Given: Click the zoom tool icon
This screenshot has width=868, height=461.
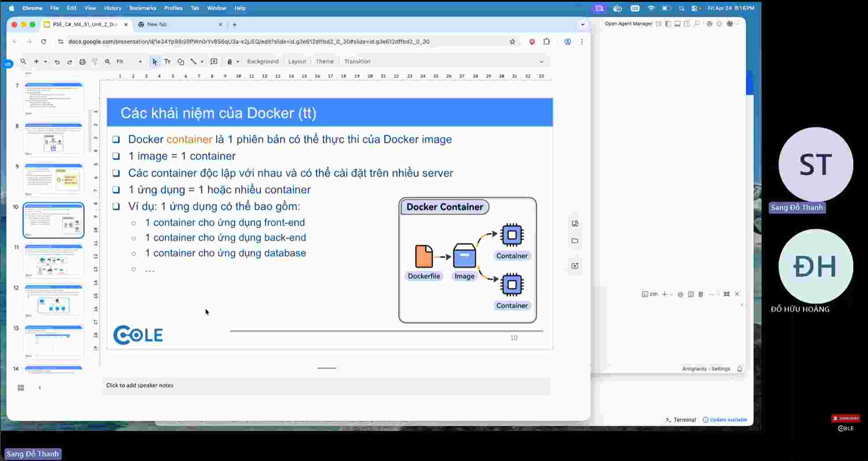Looking at the screenshot, I should point(108,62).
